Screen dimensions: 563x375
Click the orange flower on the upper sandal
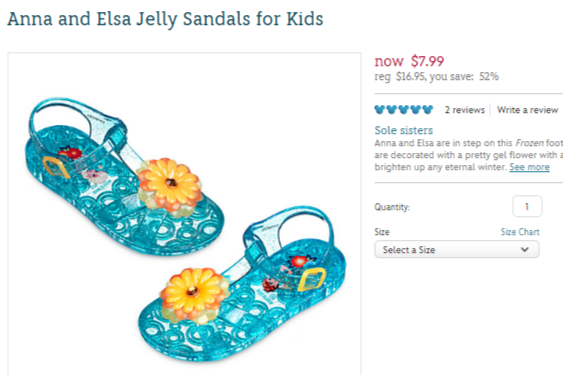point(169,187)
